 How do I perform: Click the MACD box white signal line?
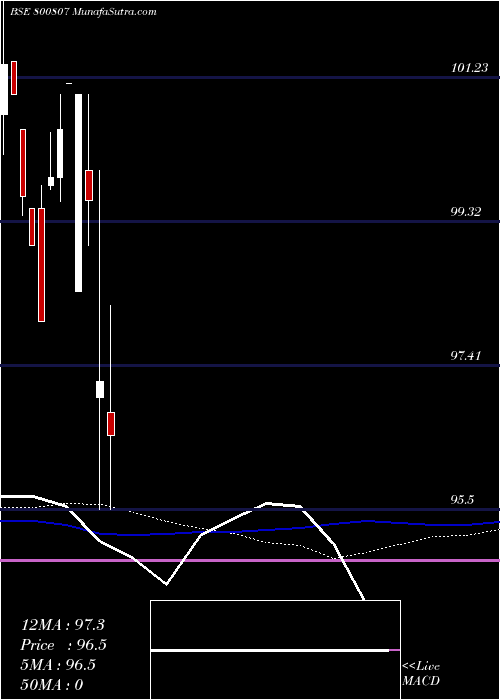tap(270, 650)
